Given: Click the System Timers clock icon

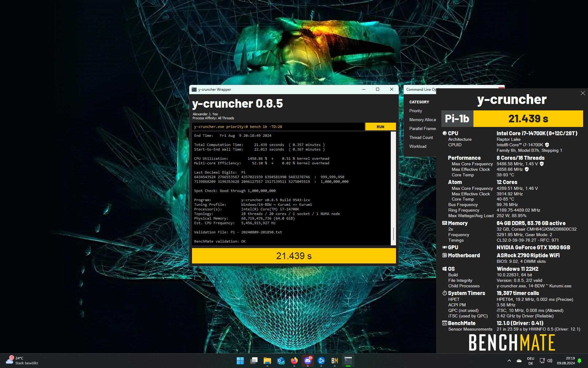Looking at the screenshot, I should pos(444,293).
